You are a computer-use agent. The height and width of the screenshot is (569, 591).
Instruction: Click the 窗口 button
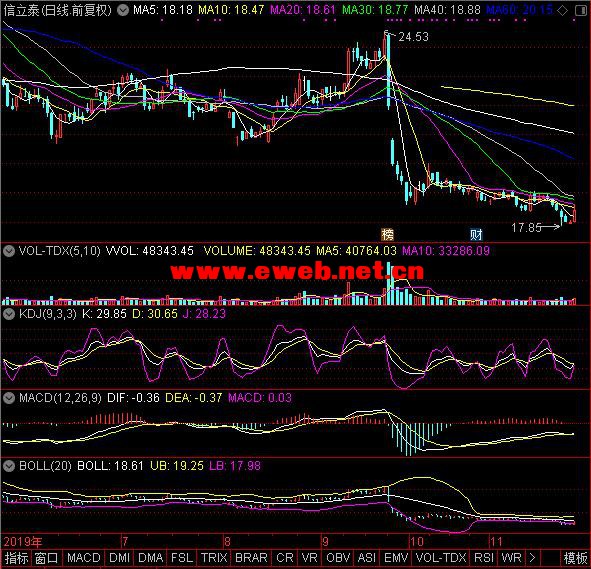click(x=46, y=558)
